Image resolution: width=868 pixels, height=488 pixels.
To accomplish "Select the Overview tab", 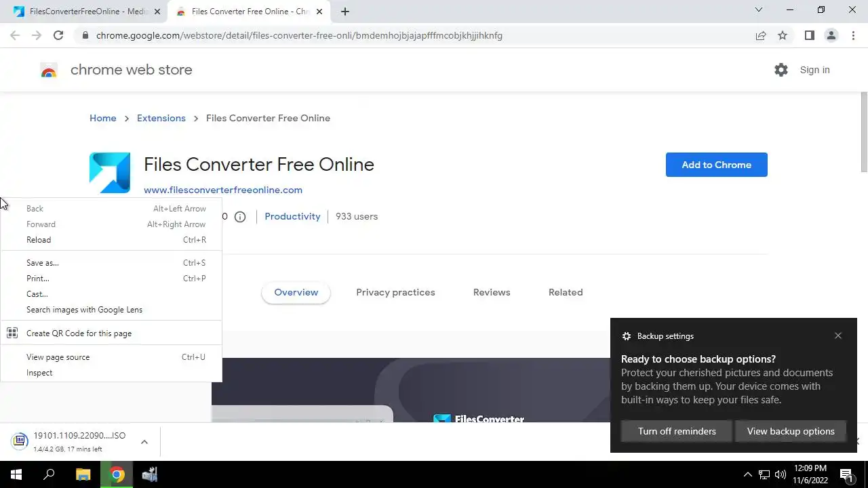I will [x=296, y=292].
